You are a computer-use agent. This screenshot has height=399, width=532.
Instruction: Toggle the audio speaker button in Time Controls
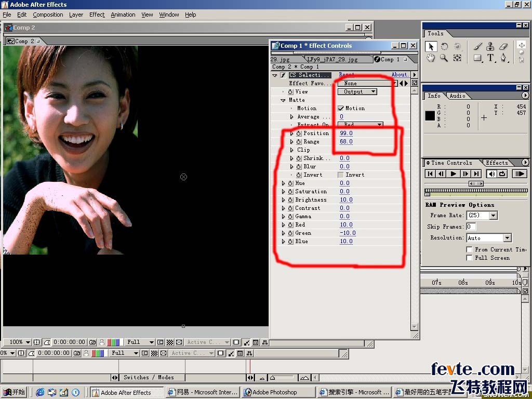(491, 174)
